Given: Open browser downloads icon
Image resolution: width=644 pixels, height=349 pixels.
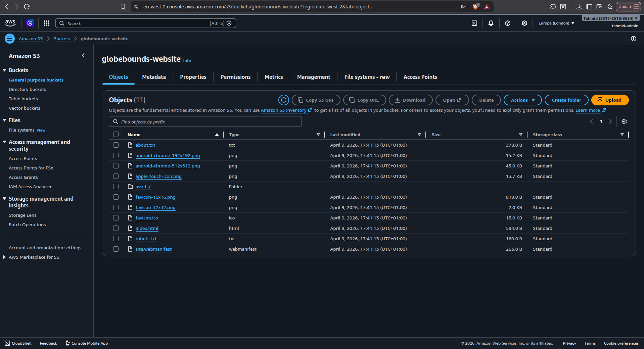Looking at the screenshot, I should point(579,6).
